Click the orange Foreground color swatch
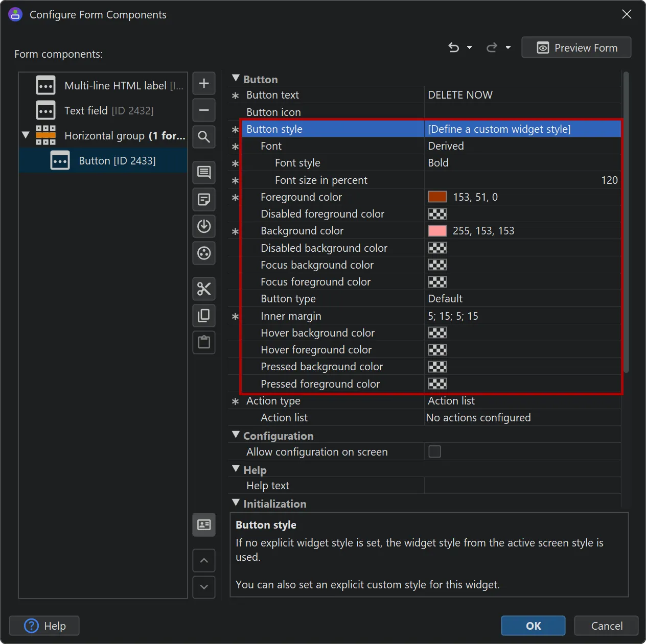 437,197
